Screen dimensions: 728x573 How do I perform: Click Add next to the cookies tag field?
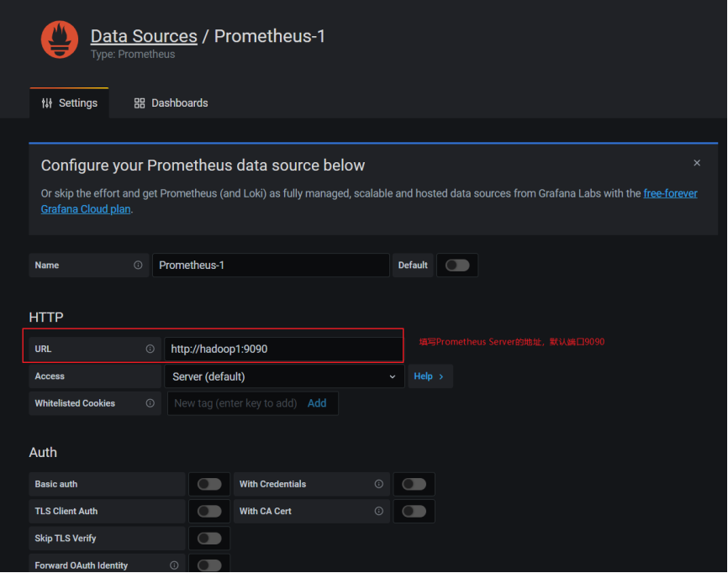317,403
